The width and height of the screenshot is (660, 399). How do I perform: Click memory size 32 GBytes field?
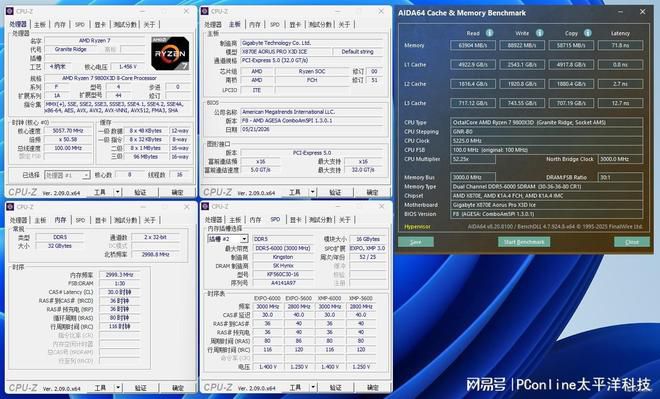pos(60,246)
